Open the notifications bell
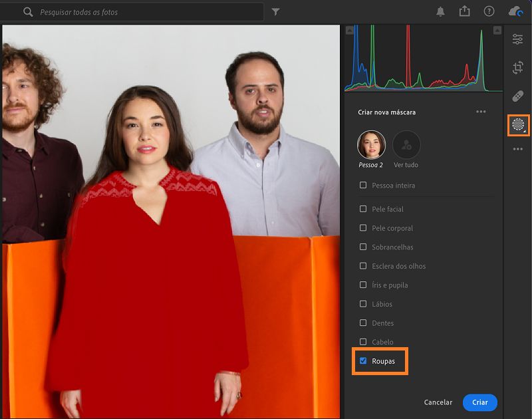The height and width of the screenshot is (419, 532). point(440,11)
